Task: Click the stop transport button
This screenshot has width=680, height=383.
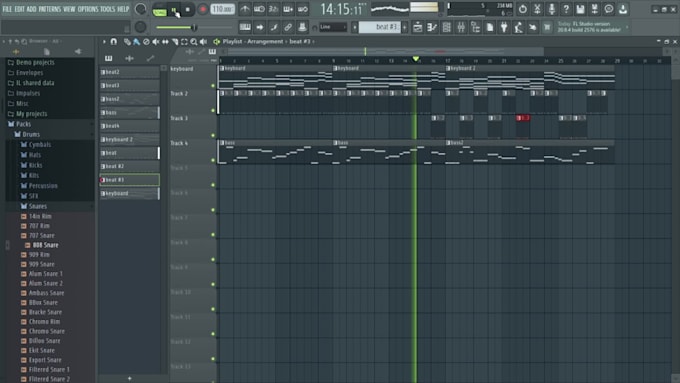Action: tap(188, 10)
